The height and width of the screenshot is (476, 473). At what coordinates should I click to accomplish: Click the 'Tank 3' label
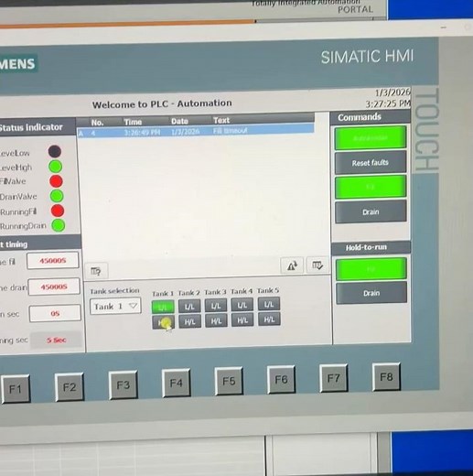point(215,292)
